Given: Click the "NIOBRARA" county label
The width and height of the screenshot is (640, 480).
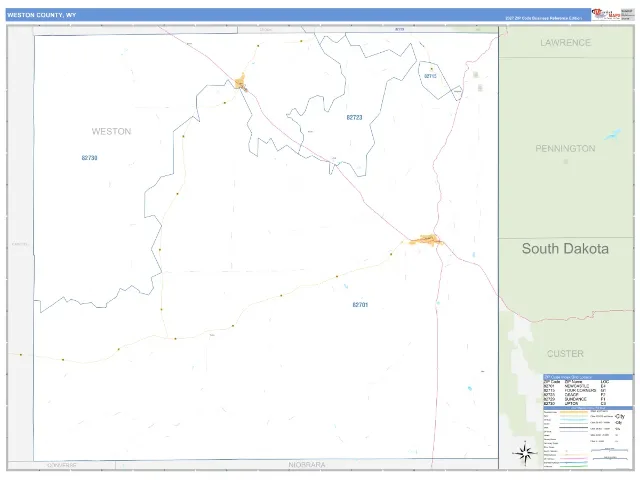Looking at the screenshot, I should tap(307, 465).
